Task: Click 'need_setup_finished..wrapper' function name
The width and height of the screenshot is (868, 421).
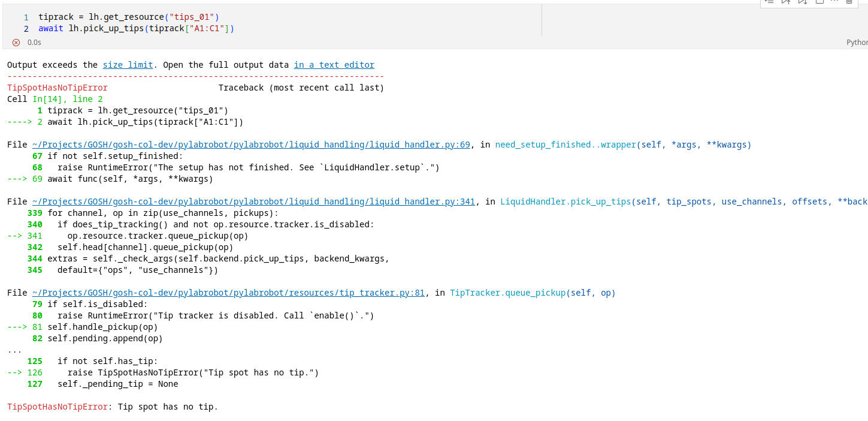Action: 565,145
